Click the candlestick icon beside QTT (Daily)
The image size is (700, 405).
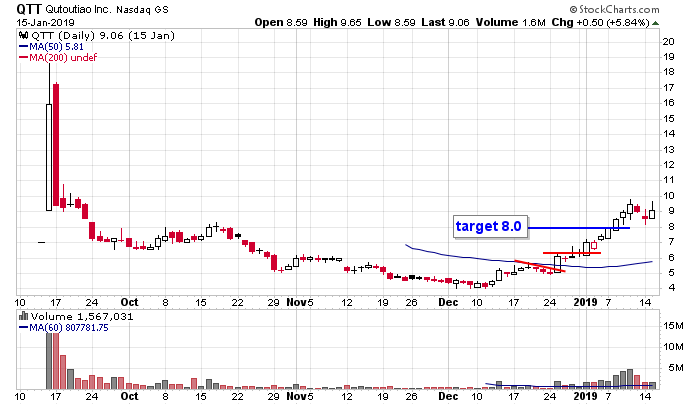tap(22, 35)
